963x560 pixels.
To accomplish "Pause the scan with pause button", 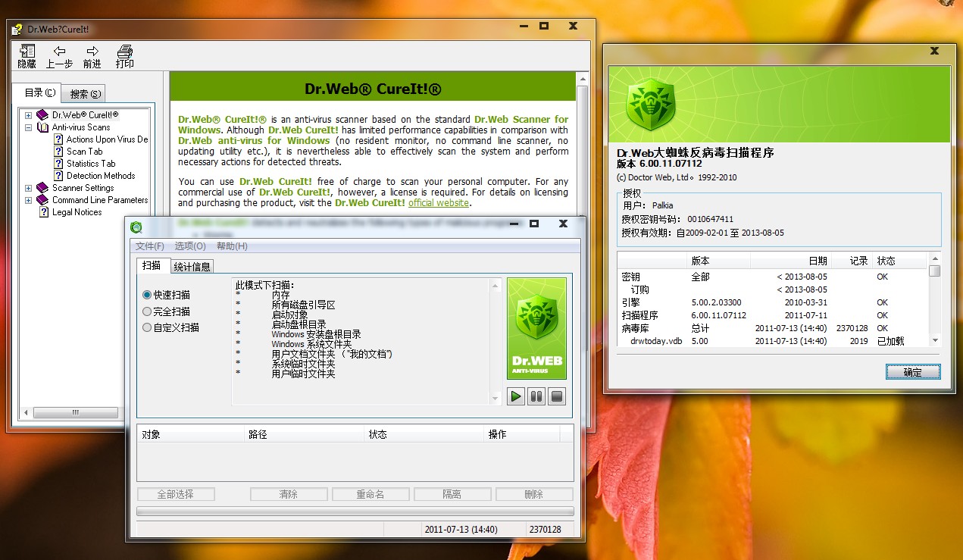I will [x=536, y=396].
